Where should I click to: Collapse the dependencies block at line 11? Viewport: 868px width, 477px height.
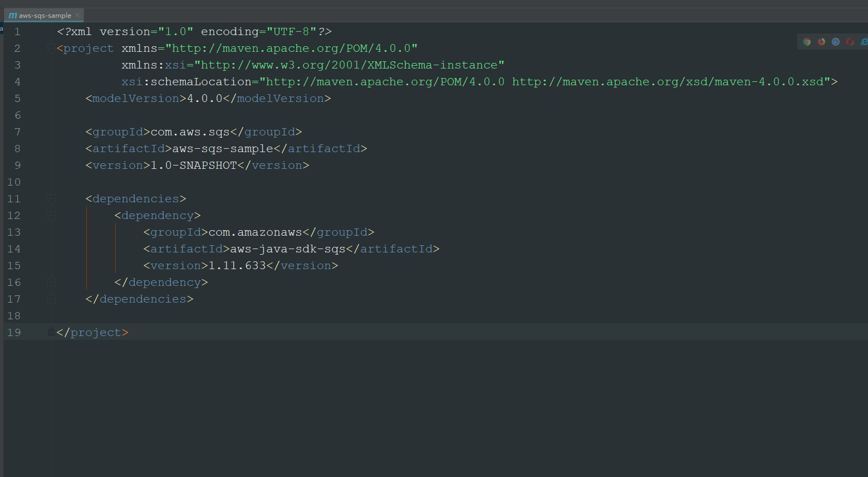coord(51,198)
